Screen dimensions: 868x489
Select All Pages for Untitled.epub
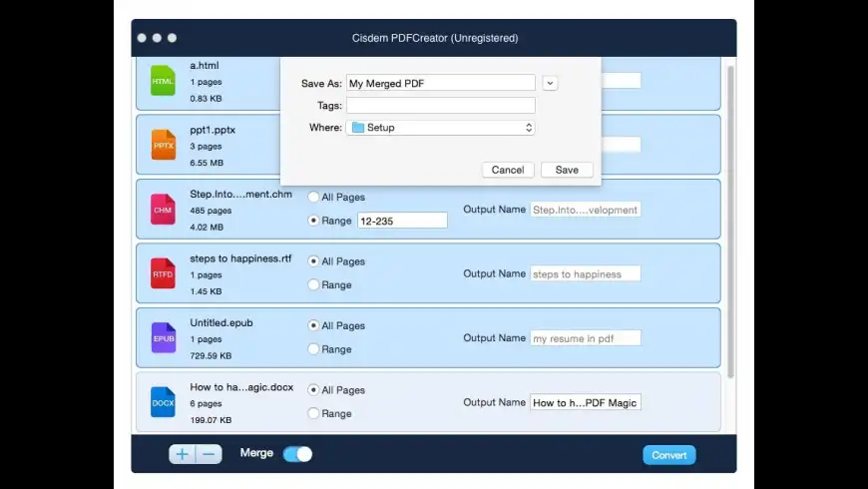point(313,325)
